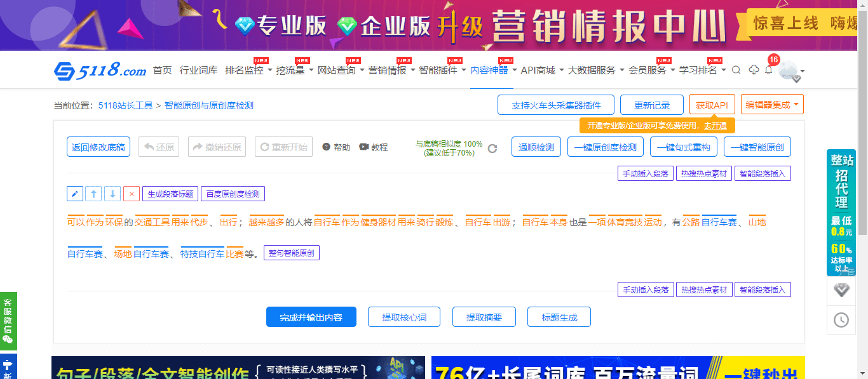This screenshot has height=379, width=868.
Task: Click 一键句式重构 button
Action: click(684, 147)
